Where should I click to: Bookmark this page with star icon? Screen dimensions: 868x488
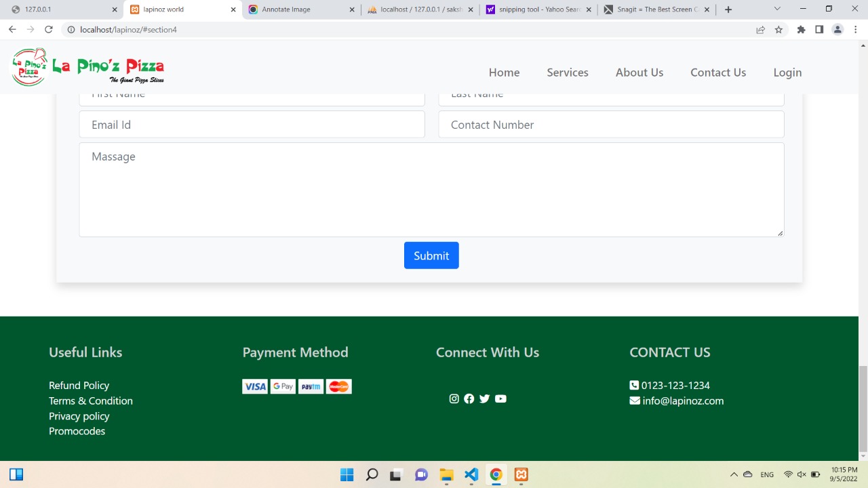click(778, 29)
